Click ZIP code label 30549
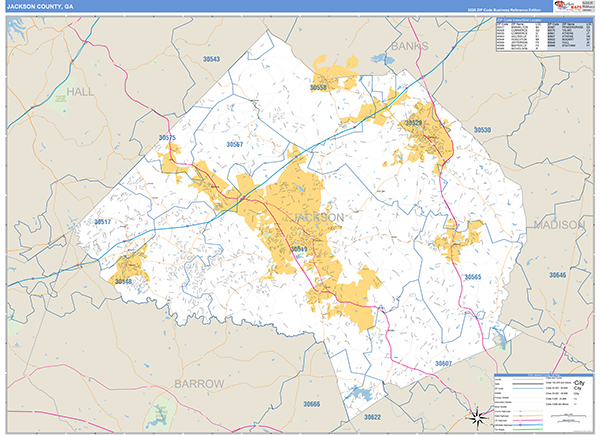Screen dimensions: 600x435 pyautogui.click(x=298, y=249)
